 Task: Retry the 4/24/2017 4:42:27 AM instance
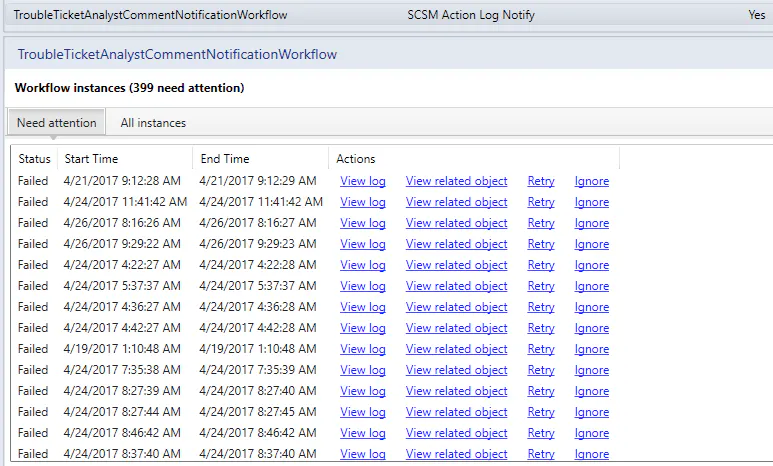[541, 328]
